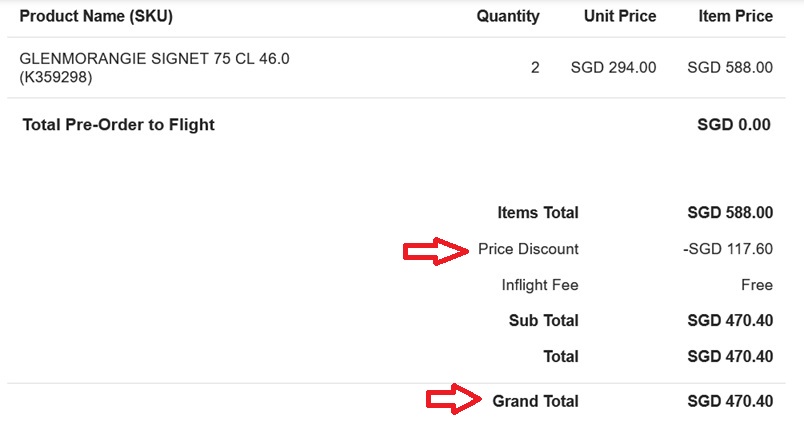The height and width of the screenshot is (434, 804).
Task: Select the SGD 0.00 pre-order amount
Action: tap(734, 125)
